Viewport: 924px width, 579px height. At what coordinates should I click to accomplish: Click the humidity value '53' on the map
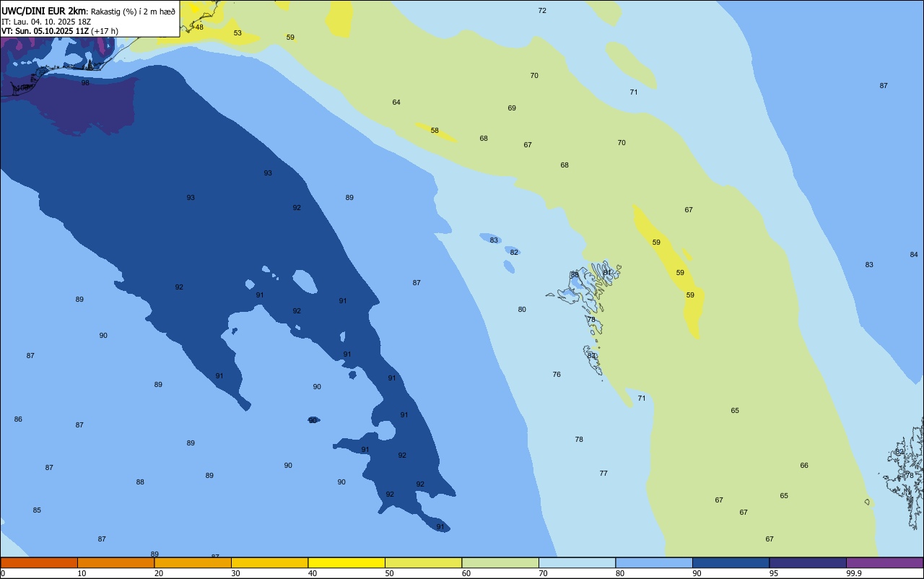[237, 33]
